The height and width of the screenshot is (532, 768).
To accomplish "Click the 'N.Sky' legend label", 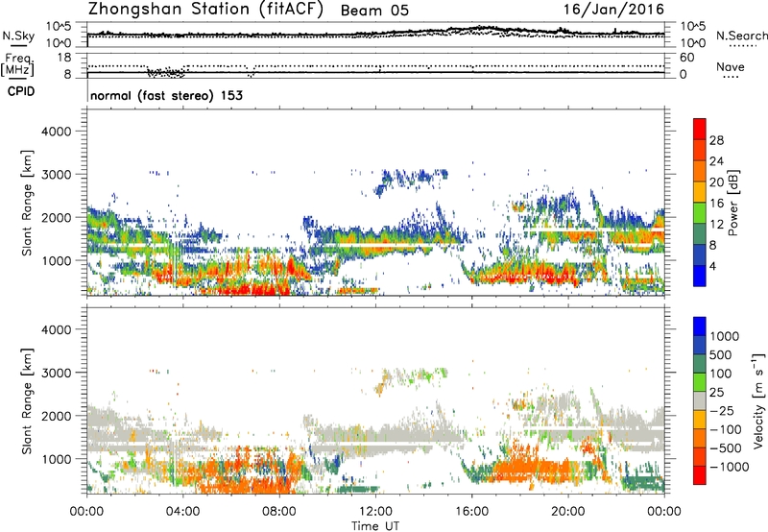I will (x=18, y=36).
